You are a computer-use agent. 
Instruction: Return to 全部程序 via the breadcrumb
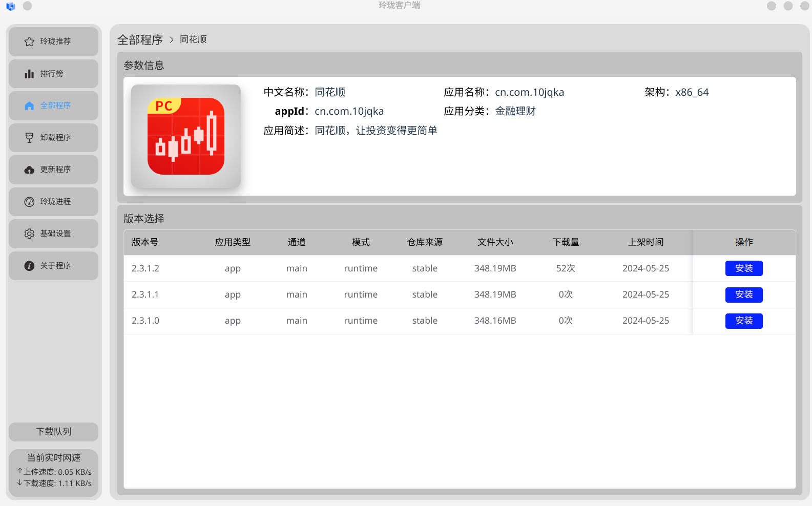140,39
